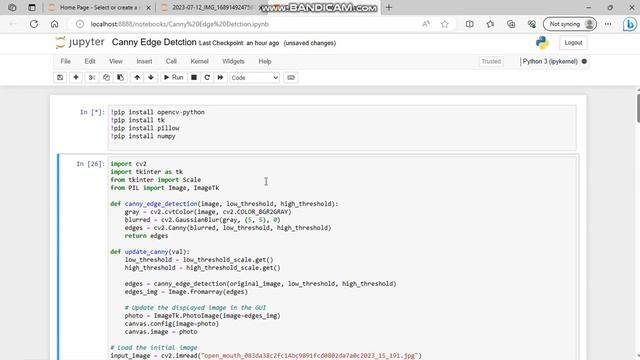Refresh the browser page
Screen dimensions: 640x360
click(x=34, y=24)
